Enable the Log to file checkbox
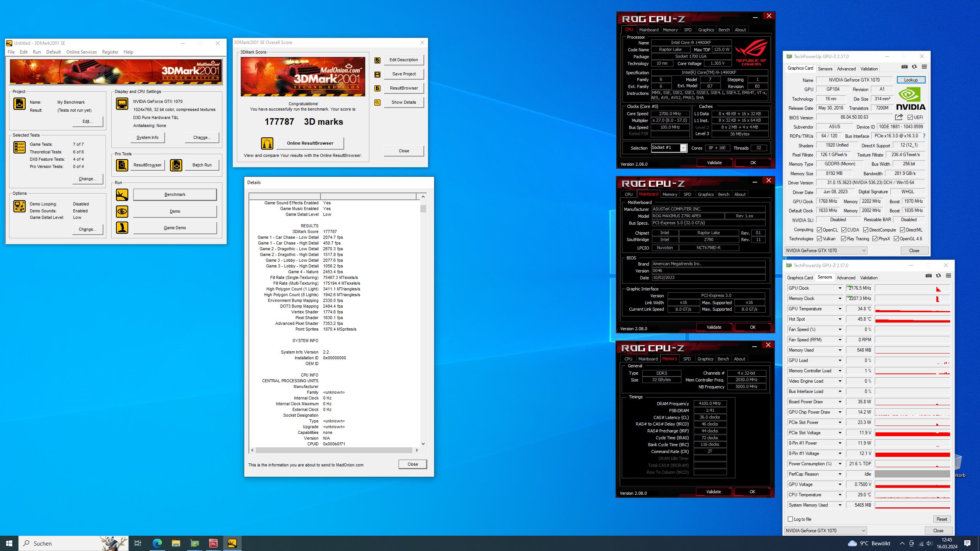This screenshot has width=980, height=551. click(791, 519)
